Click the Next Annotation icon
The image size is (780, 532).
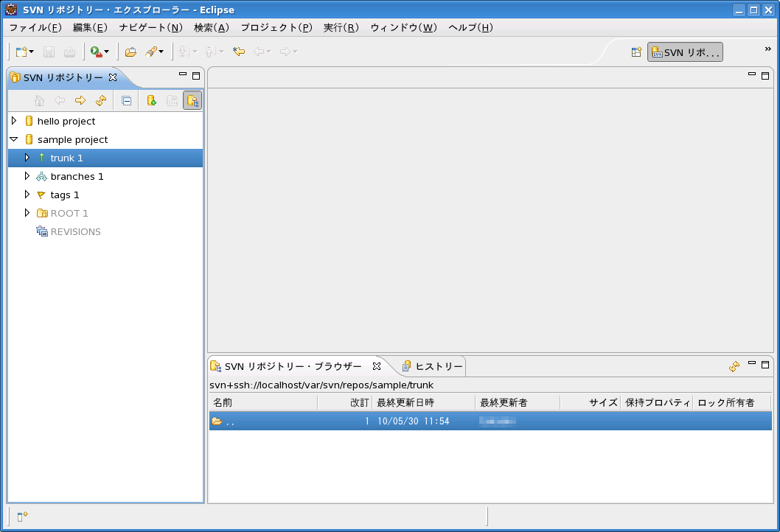pos(184,52)
